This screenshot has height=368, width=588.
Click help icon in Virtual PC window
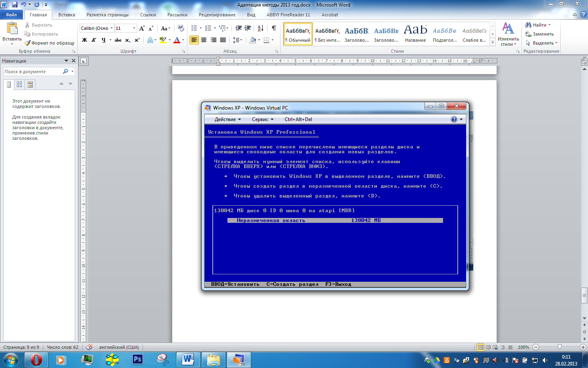tap(454, 119)
